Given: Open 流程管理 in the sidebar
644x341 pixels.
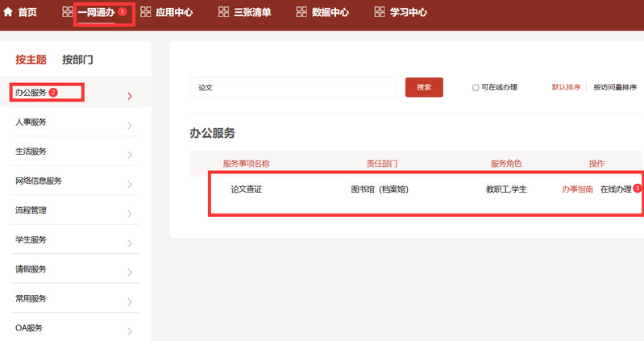Looking at the screenshot, I should pyautogui.click(x=31, y=210).
